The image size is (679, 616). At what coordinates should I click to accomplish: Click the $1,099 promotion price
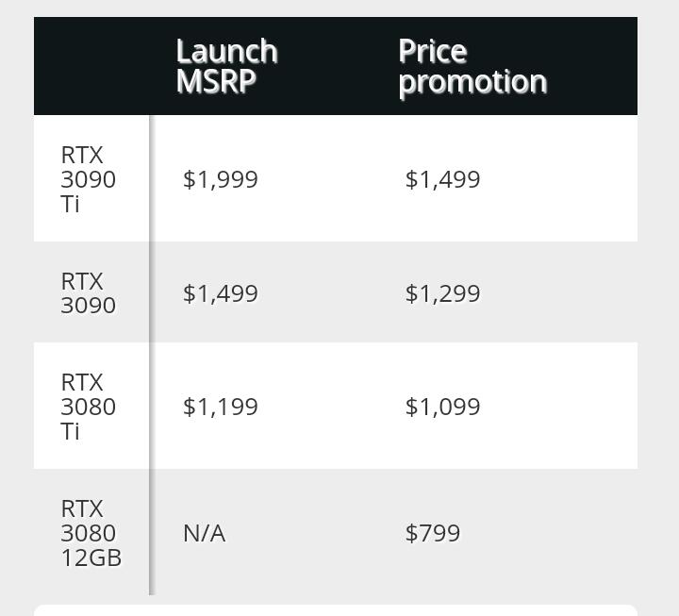click(x=442, y=407)
